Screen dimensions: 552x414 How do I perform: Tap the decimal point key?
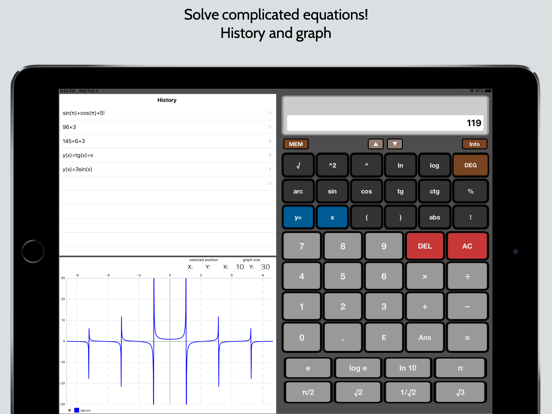[343, 337]
